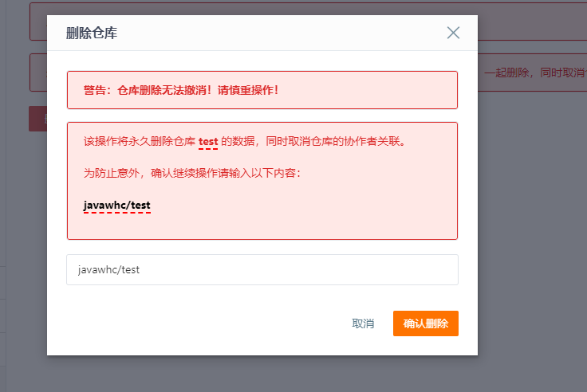Click the 警告：仓库删除无法撤消 warning text
The width and height of the screenshot is (587, 392).
pyautogui.click(x=181, y=90)
